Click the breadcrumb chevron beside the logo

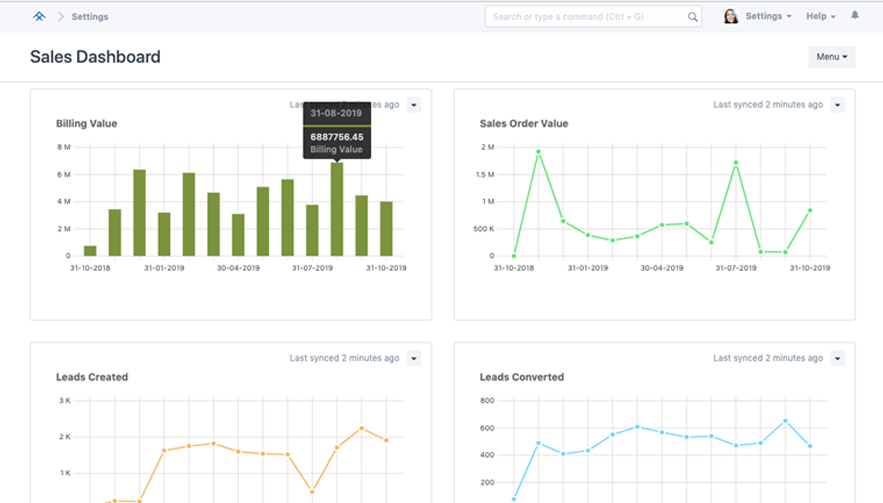click(60, 17)
